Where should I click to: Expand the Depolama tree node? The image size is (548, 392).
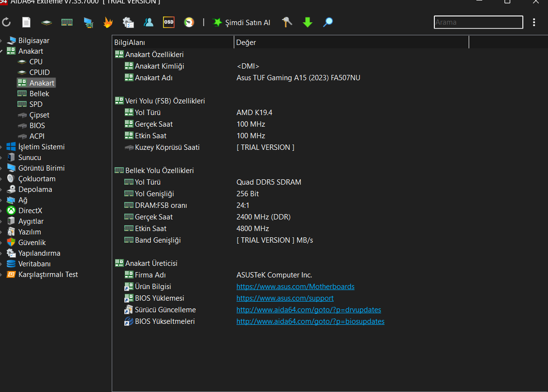point(1,189)
